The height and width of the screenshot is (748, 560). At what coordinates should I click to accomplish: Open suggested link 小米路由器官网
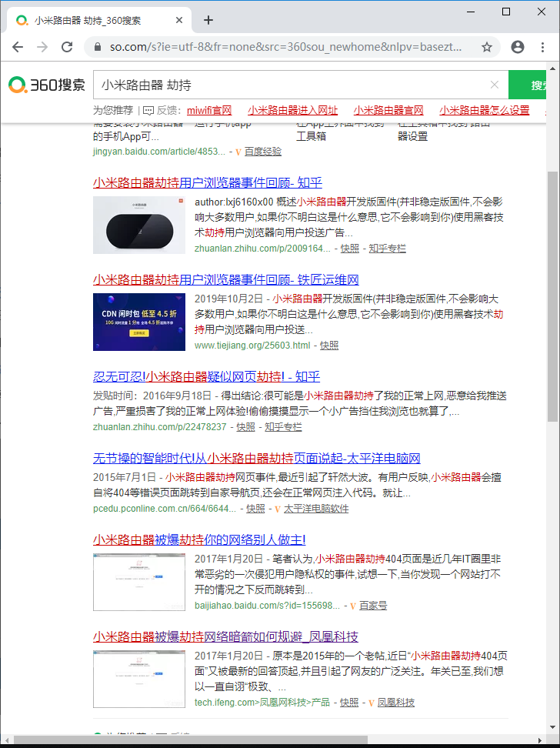388,111
